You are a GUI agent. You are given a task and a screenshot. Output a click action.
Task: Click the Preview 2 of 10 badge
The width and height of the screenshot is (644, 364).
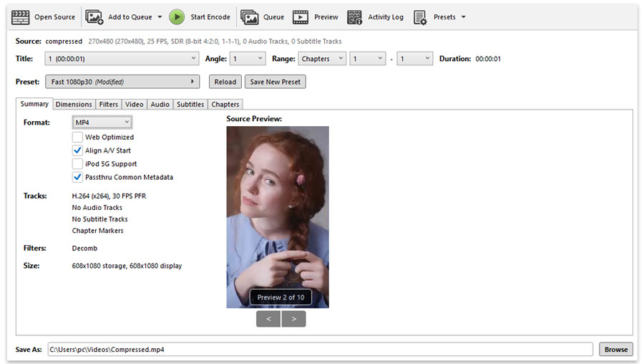tap(280, 297)
